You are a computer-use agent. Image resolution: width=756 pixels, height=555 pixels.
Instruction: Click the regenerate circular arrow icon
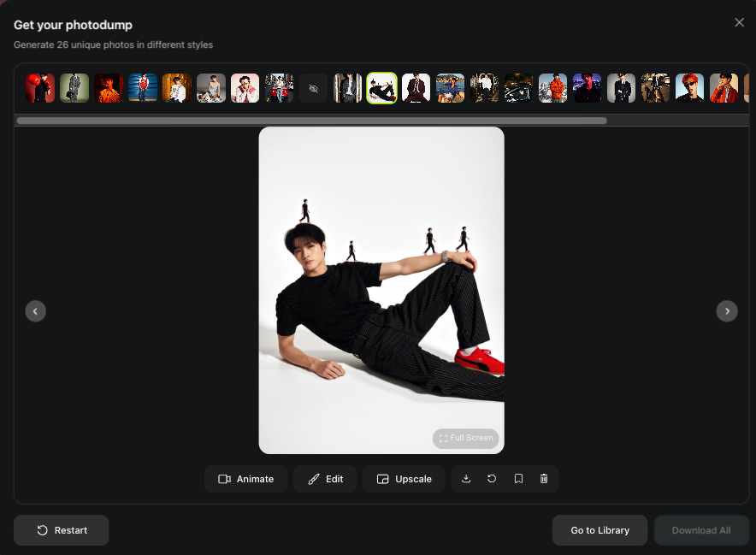coord(492,479)
